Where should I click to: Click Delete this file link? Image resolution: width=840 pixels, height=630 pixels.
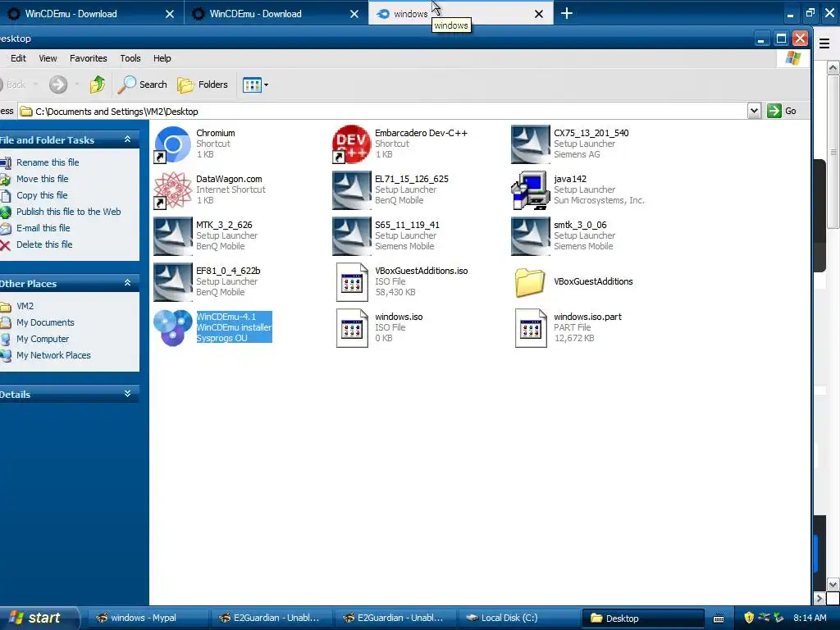click(44, 244)
